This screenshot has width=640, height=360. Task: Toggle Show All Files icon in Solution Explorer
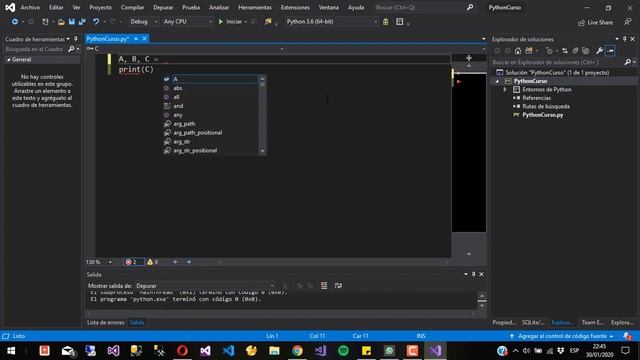[x=586, y=51]
